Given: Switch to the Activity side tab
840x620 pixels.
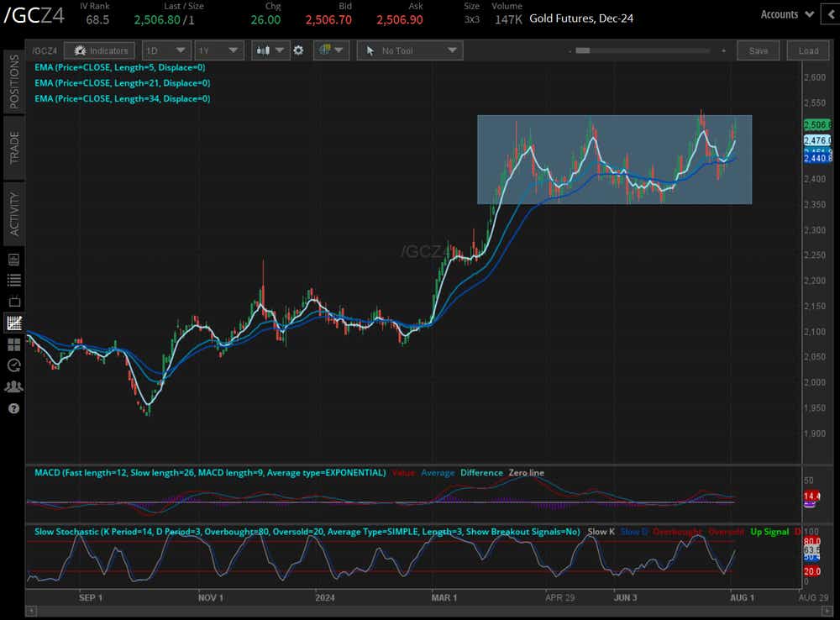Looking at the screenshot, I should [13, 213].
